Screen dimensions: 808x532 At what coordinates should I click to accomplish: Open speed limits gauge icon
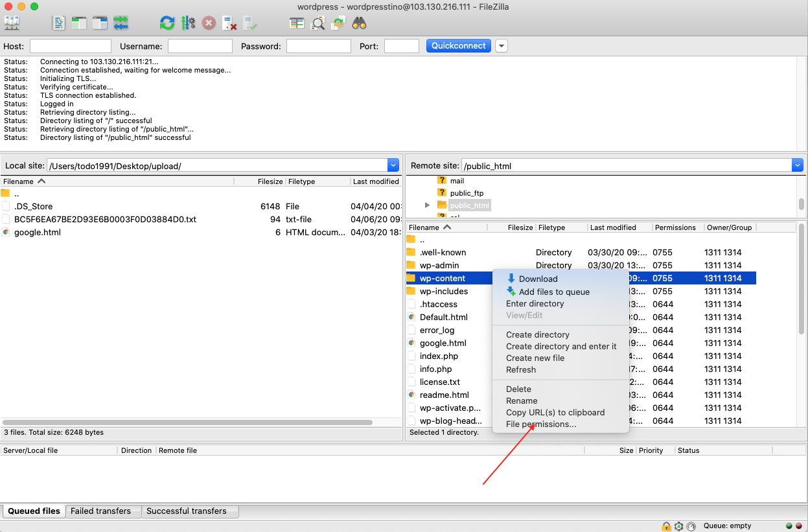(691, 526)
